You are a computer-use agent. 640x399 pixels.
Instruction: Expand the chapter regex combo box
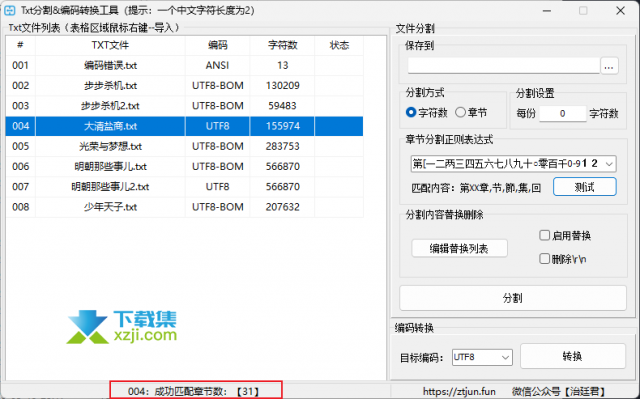609,164
